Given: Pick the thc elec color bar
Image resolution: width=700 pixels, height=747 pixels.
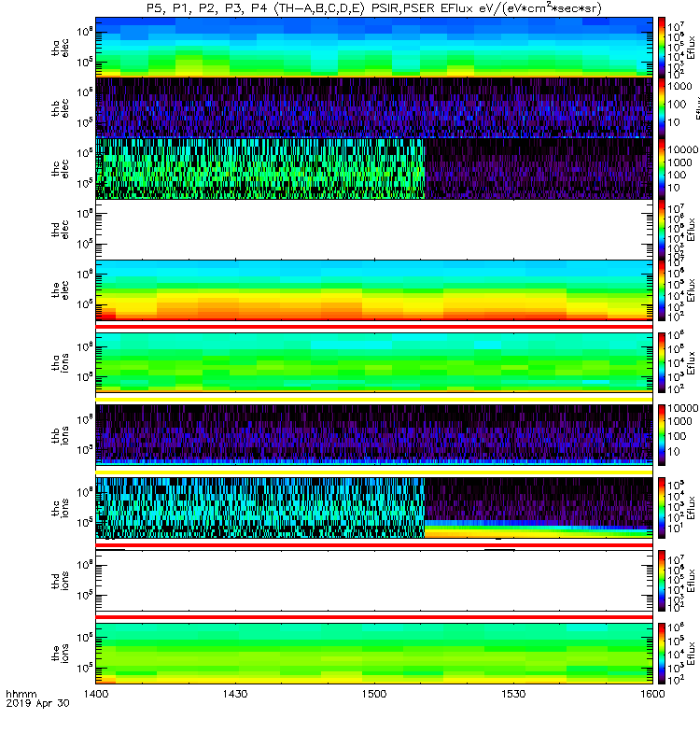Looking at the screenshot, I should (x=662, y=169).
